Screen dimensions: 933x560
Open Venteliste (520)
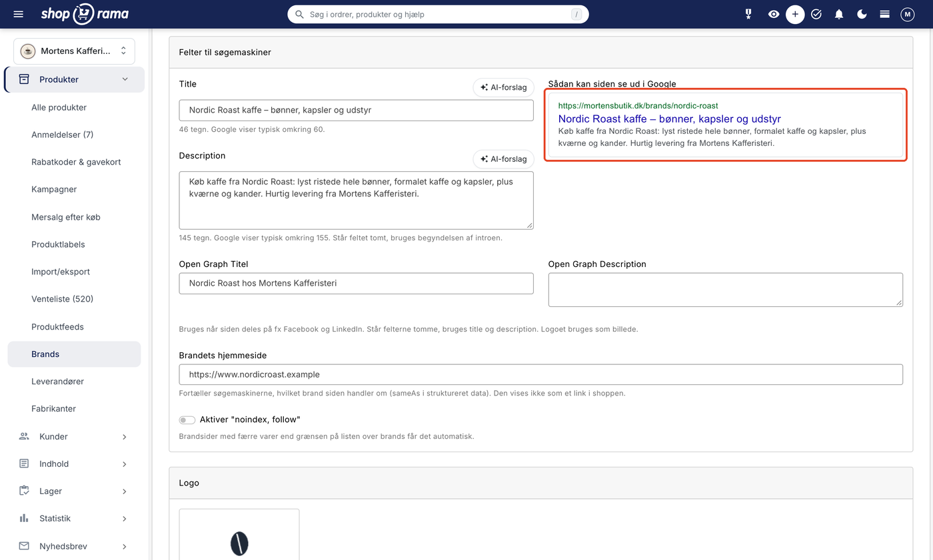click(x=62, y=299)
